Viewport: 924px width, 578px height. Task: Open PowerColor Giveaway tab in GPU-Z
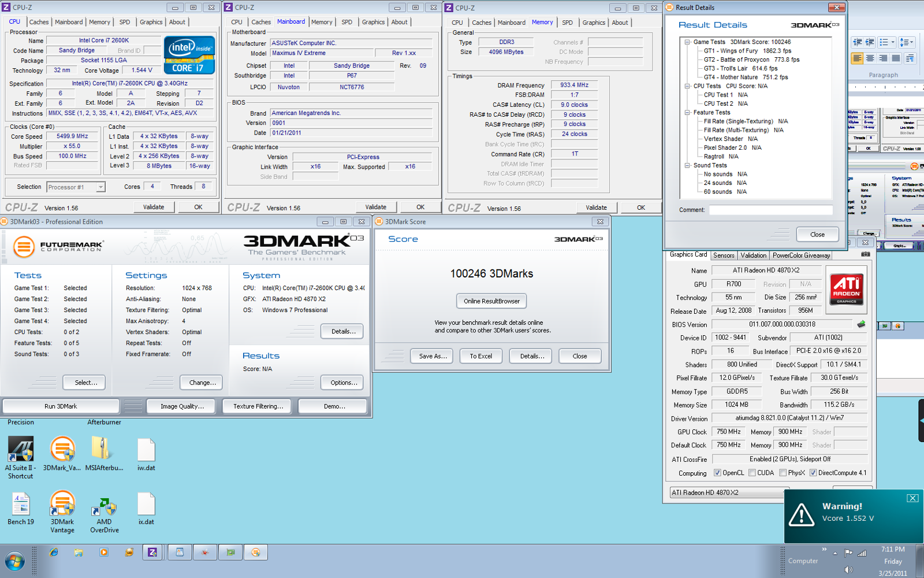[x=801, y=255]
